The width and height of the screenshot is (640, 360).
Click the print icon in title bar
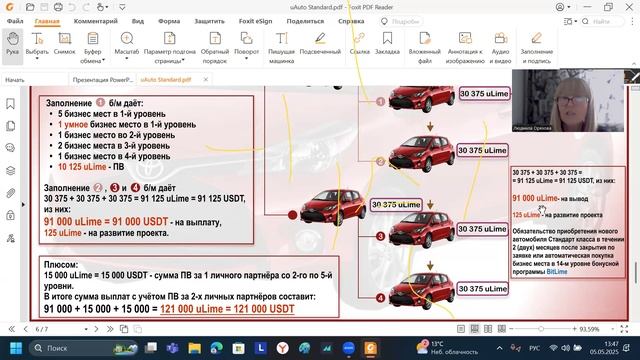[58, 7]
